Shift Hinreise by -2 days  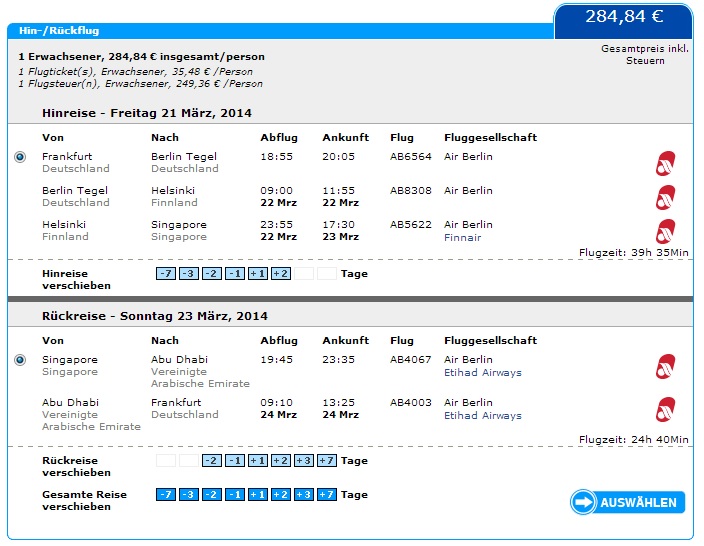point(212,273)
